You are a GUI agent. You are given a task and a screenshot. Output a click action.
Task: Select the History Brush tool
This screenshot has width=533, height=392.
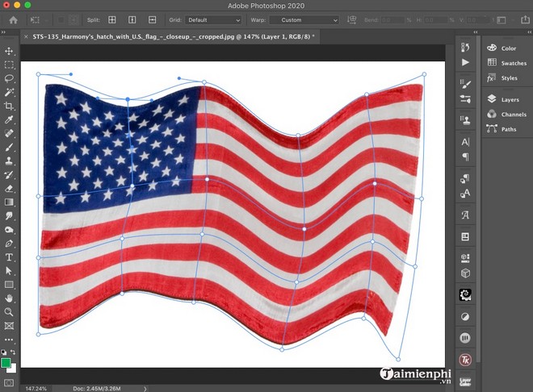click(x=9, y=175)
